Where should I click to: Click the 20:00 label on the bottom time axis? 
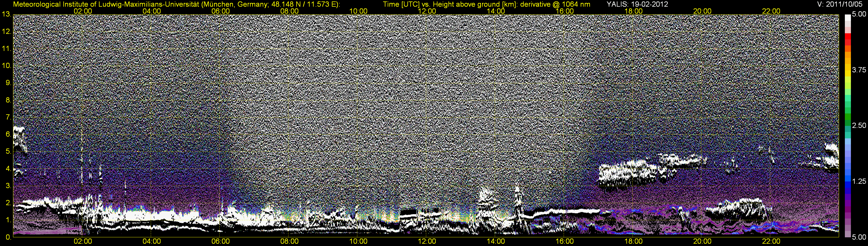click(x=702, y=242)
